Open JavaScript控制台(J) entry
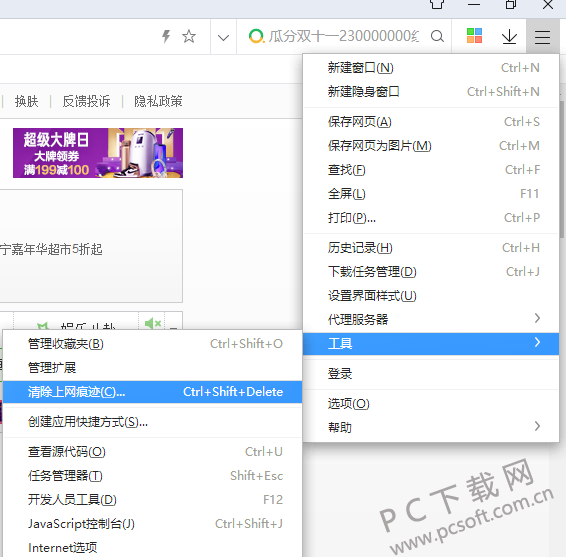The image size is (566, 557). click(x=152, y=523)
